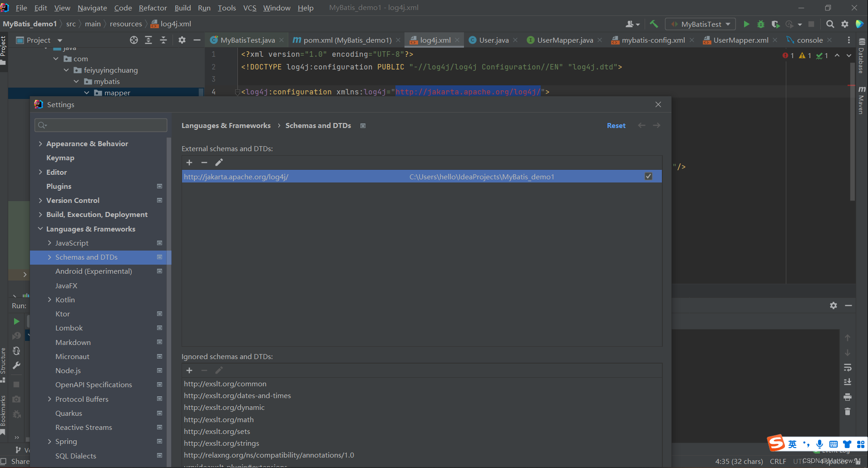Image resolution: width=868 pixels, height=468 pixels.
Task: Expand Version Control settings
Action: click(x=40, y=200)
